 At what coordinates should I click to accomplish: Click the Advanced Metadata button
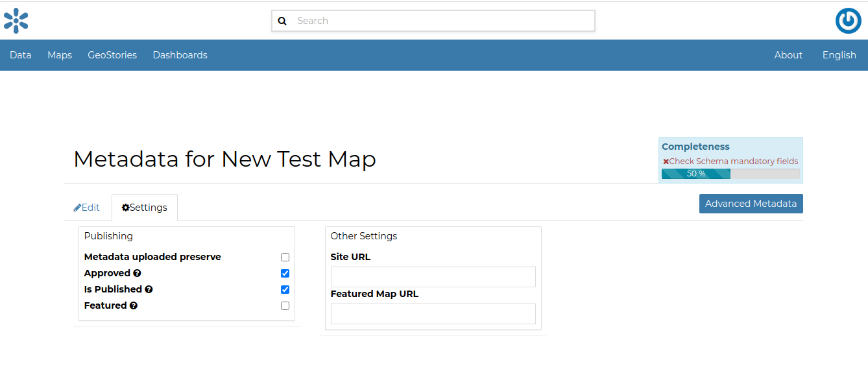[x=751, y=204]
